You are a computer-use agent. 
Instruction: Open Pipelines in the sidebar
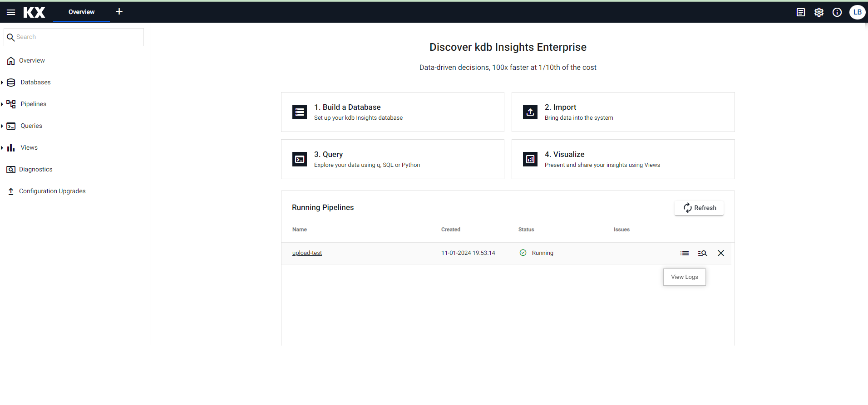tap(34, 104)
